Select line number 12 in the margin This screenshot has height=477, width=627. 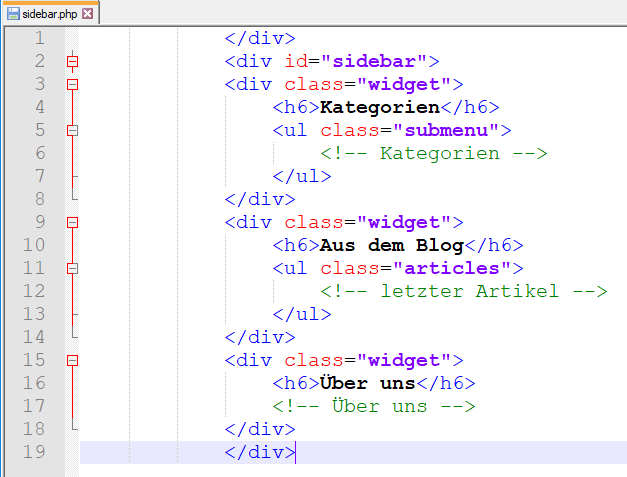(x=34, y=291)
